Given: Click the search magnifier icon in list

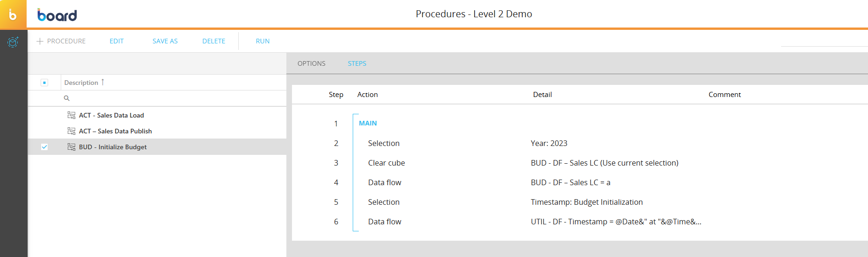Looking at the screenshot, I should (x=67, y=98).
